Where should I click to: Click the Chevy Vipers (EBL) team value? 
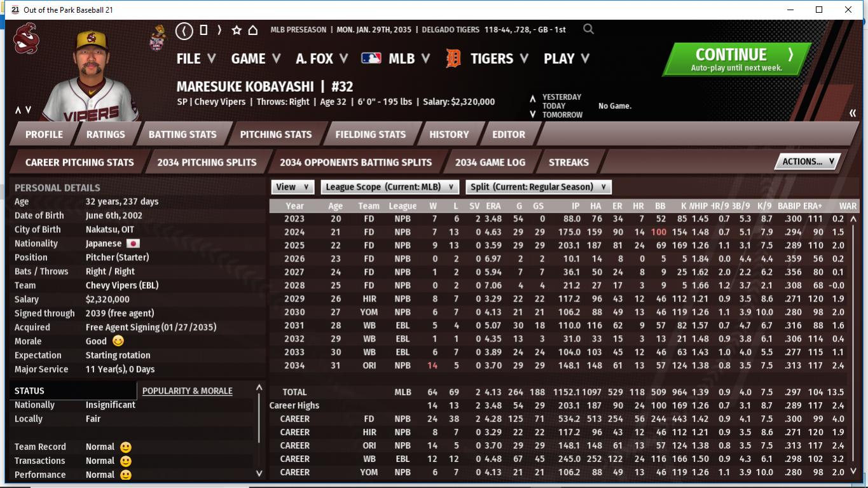point(122,285)
